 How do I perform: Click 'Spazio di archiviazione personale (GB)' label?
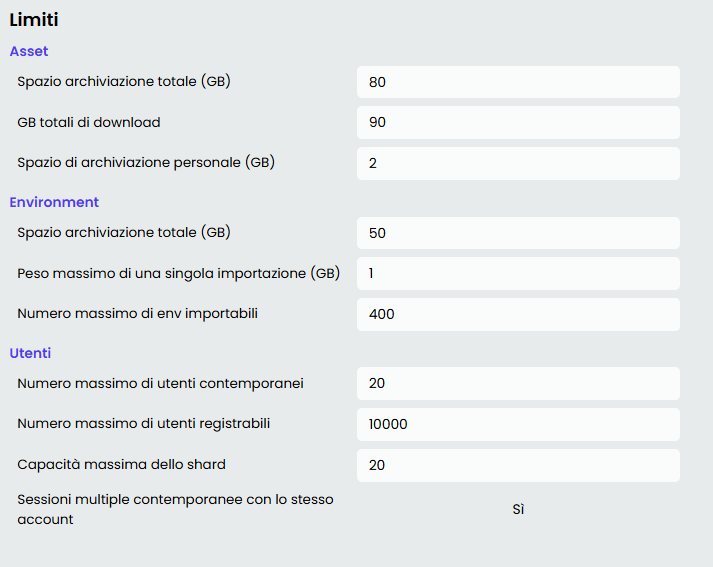tap(146, 162)
